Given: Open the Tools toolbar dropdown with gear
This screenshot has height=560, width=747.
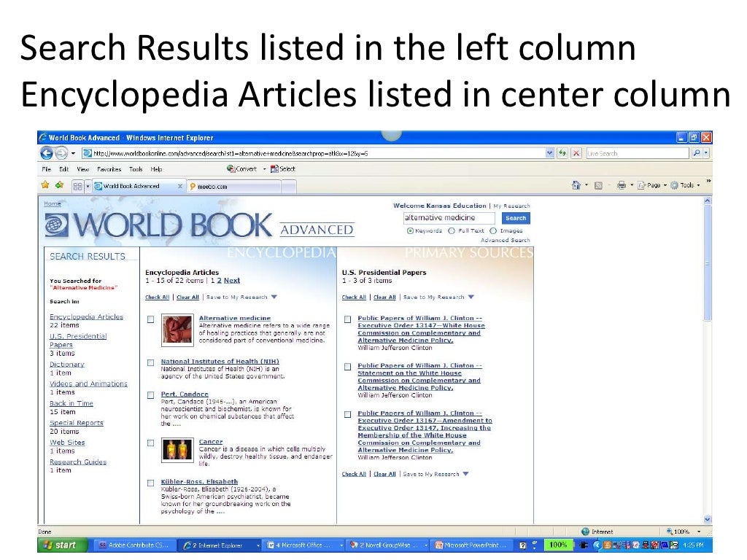Looking at the screenshot, I should (685, 185).
